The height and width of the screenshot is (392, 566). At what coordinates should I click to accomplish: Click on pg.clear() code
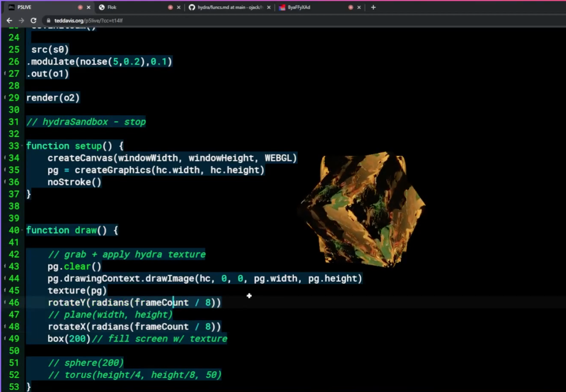[74, 266]
